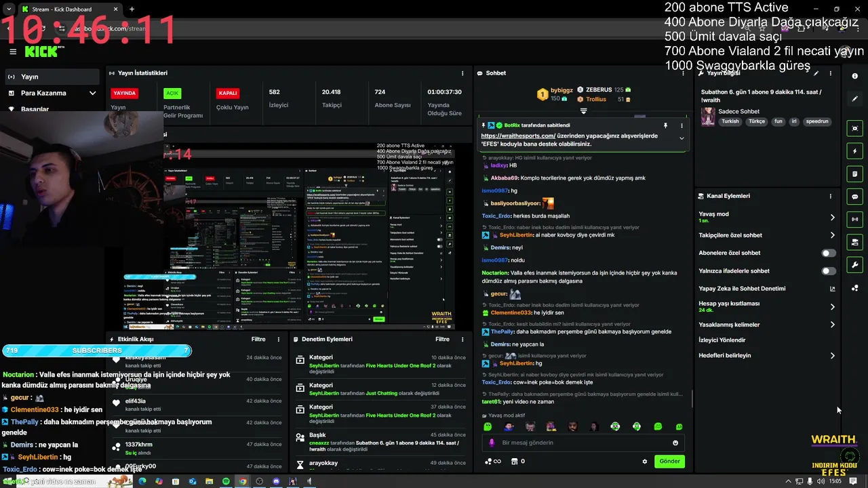Open Etkinlik Akışı kebab menu

tap(278, 339)
